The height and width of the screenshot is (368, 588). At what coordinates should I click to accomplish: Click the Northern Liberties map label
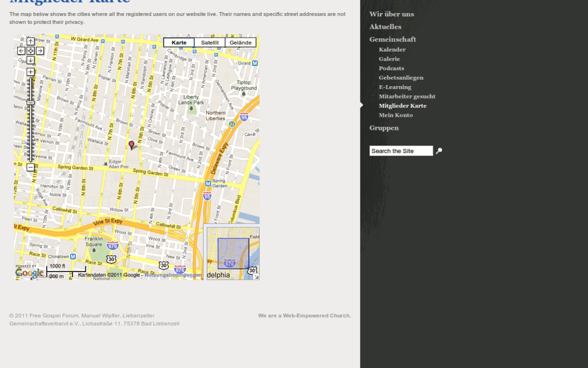(216, 116)
